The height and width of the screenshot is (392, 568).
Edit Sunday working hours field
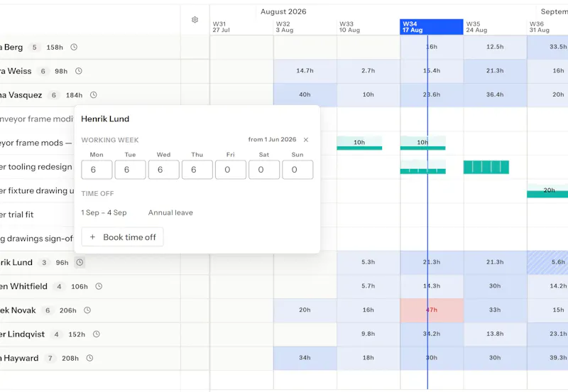pyautogui.click(x=297, y=170)
